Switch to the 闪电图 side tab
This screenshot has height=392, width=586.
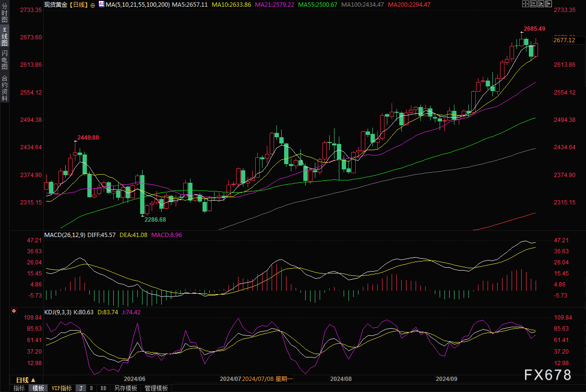click(x=4, y=59)
